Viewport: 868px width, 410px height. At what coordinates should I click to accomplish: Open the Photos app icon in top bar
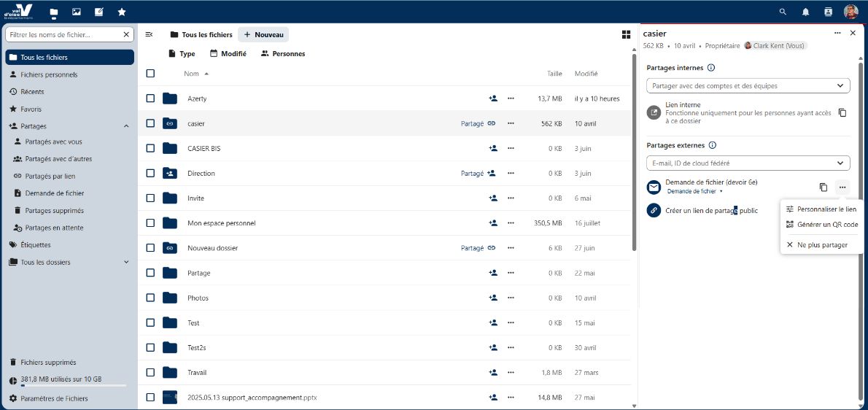[76, 12]
